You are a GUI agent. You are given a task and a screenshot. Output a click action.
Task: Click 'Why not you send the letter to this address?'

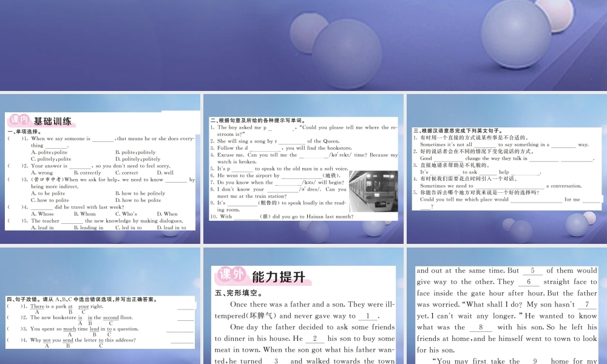tap(83, 340)
